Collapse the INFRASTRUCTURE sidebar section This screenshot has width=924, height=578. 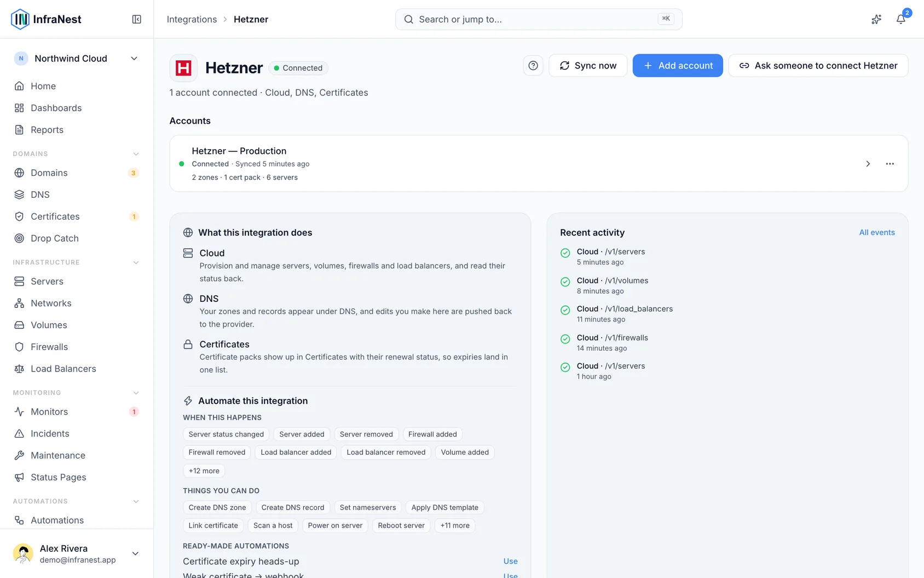(136, 262)
